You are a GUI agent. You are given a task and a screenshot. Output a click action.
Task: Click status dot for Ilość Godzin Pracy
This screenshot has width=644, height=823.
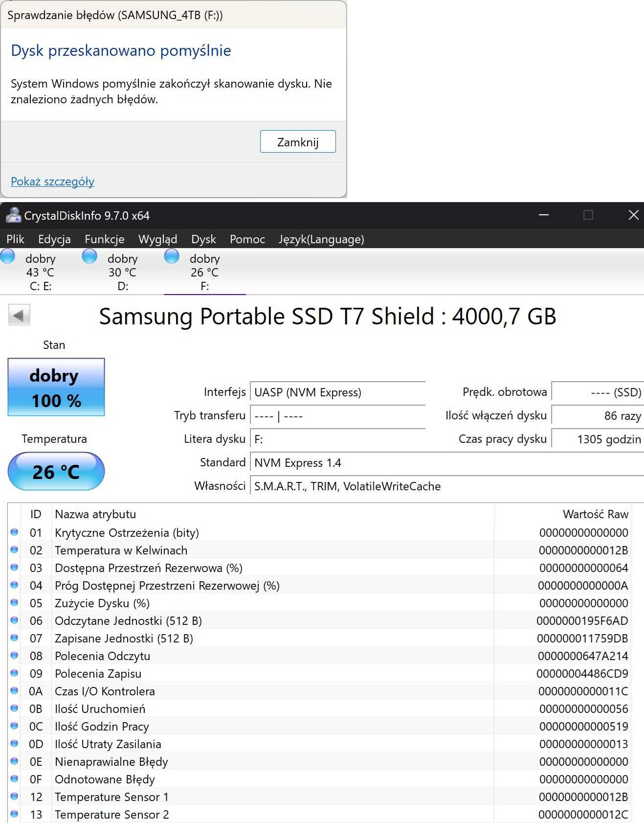(x=14, y=726)
